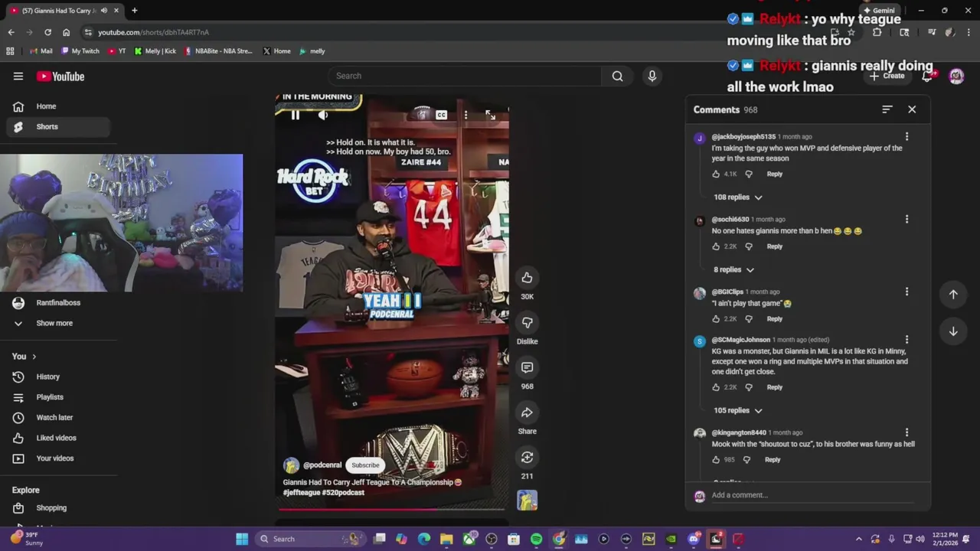Expand 8 replies
Viewport: 980px width, 551px height.
pyautogui.click(x=733, y=269)
